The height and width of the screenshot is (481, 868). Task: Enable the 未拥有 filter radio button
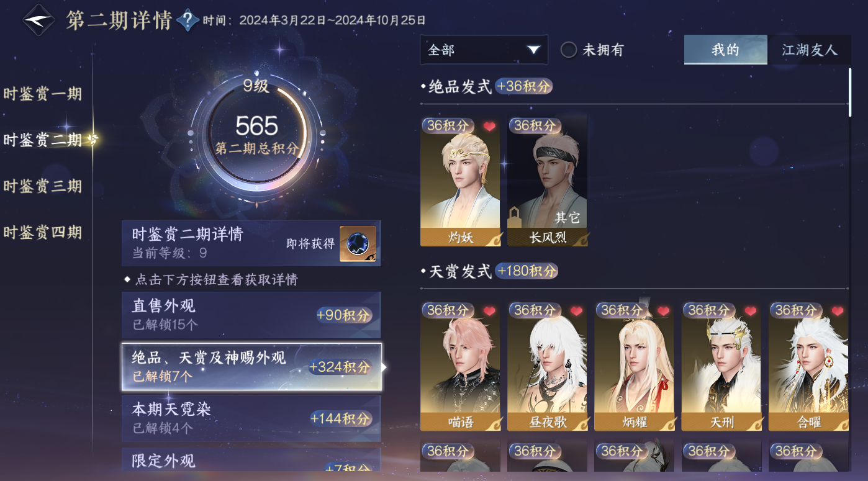pyautogui.click(x=569, y=50)
